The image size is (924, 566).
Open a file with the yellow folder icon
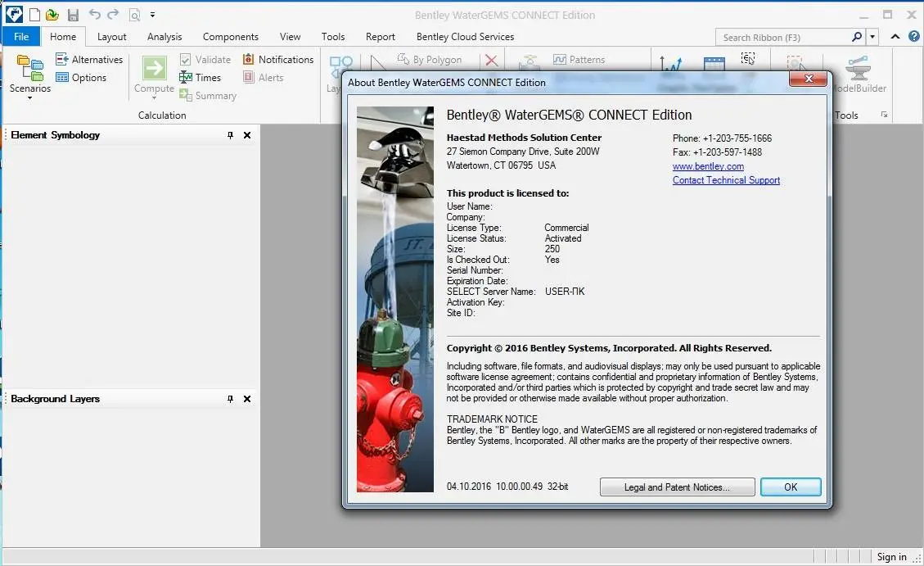tap(52, 15)
